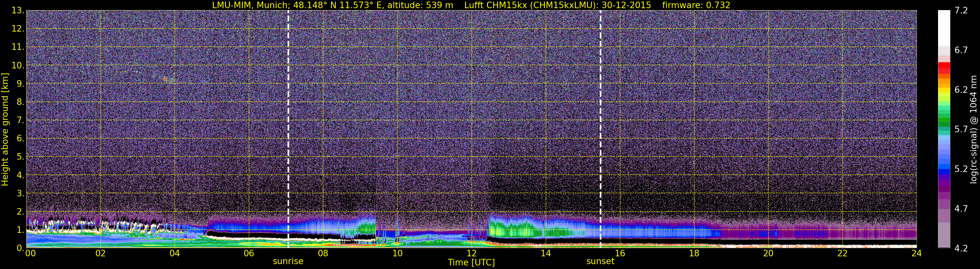The image size is (980, 269).
Task: Click the 'Height above ground [km]' axis label
Action: [5, 130]
